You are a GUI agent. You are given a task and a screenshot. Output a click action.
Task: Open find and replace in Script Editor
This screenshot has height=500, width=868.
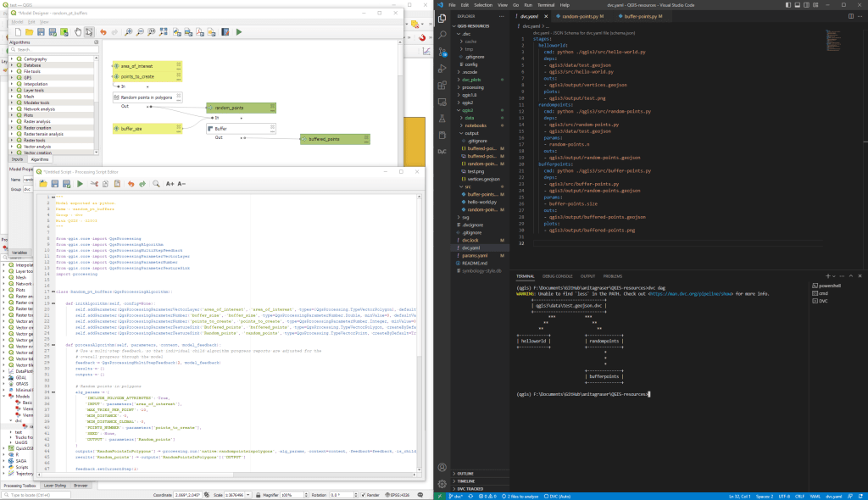[156, 183]
